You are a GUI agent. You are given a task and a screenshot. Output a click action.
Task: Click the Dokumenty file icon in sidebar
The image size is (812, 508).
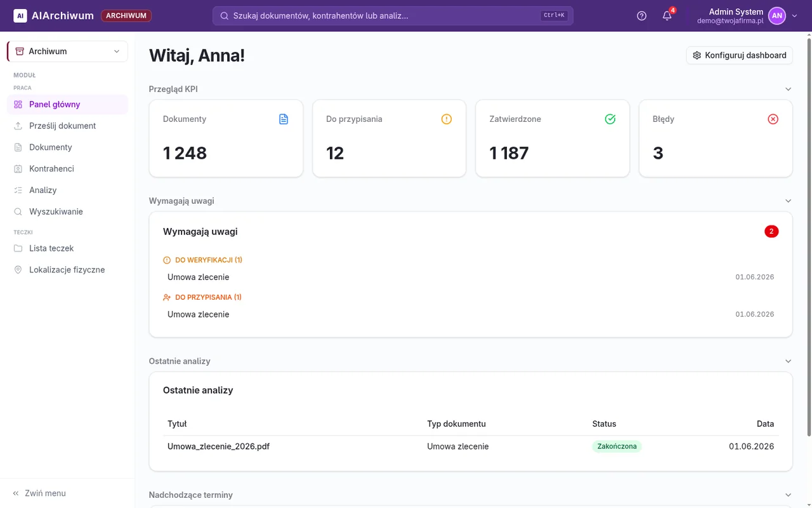point(18,147)
